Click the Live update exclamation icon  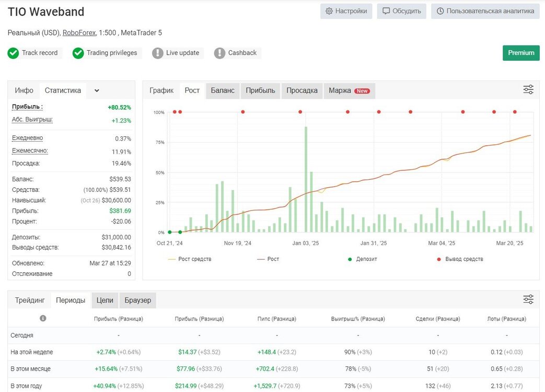point(157,53)
